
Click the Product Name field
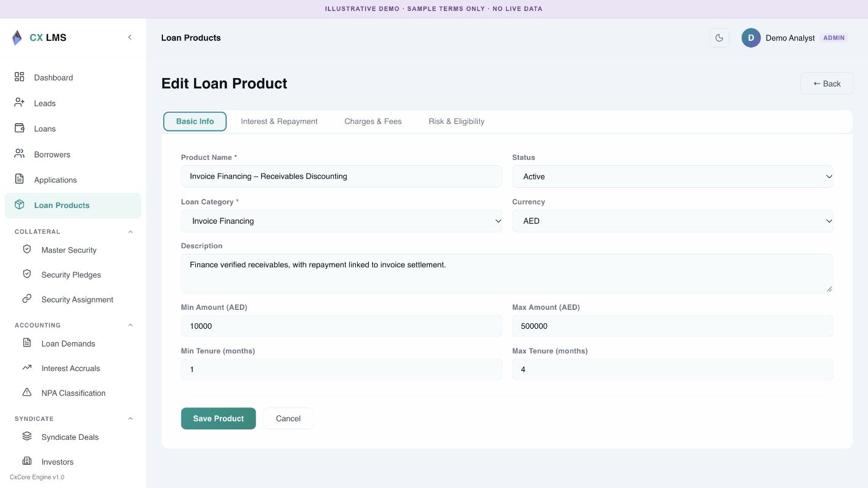[x=341, y=176]
